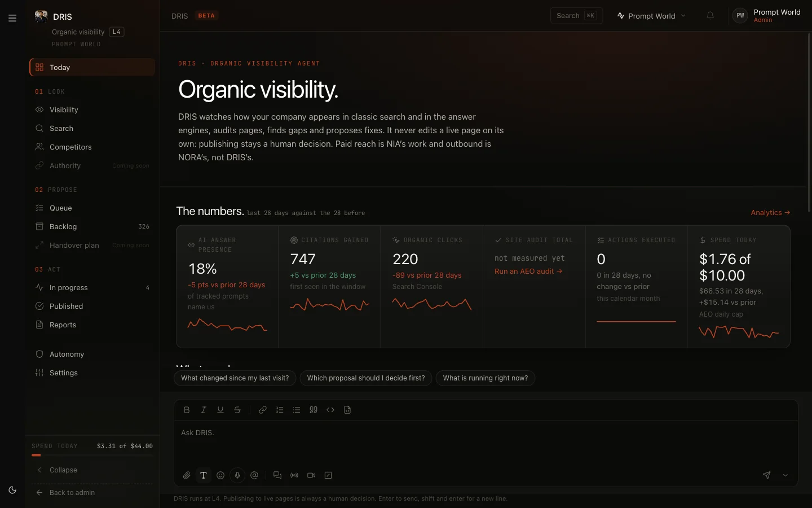Screen dimensions: 812x508
Task: Click the video camera icon in composer
Action: click(x=311, y=475)
